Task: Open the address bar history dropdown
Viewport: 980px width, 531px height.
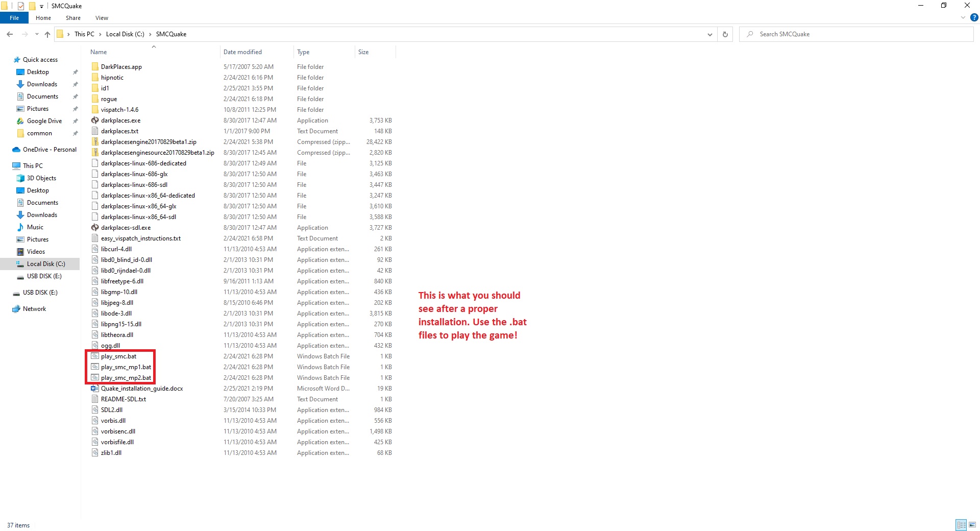Action: [x=709, y=34]
